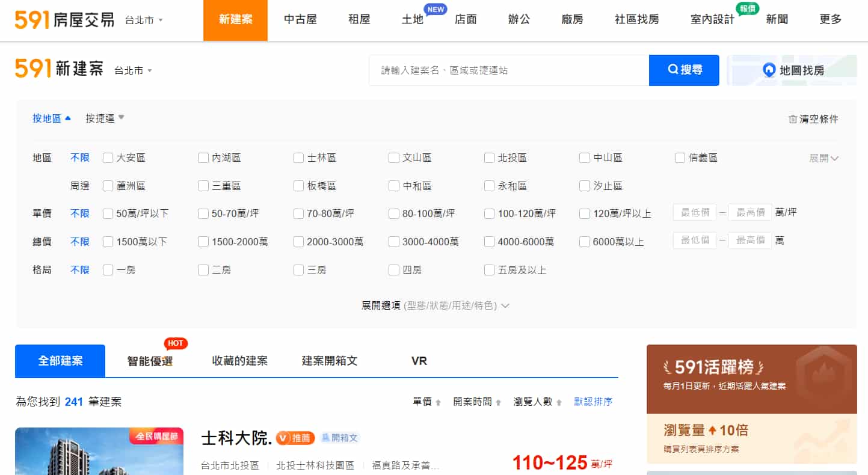The image size is (868, 475).
Task: Click the 請輸入建案名 search input field
Action: coord(508,70)
